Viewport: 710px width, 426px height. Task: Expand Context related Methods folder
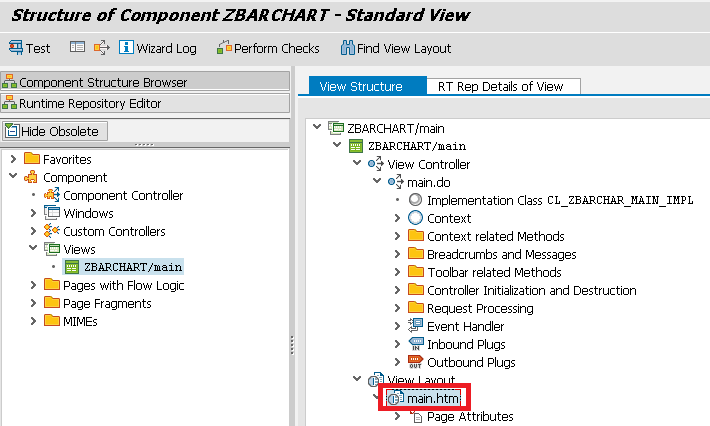pyautogui.click(x=397, y=236)
